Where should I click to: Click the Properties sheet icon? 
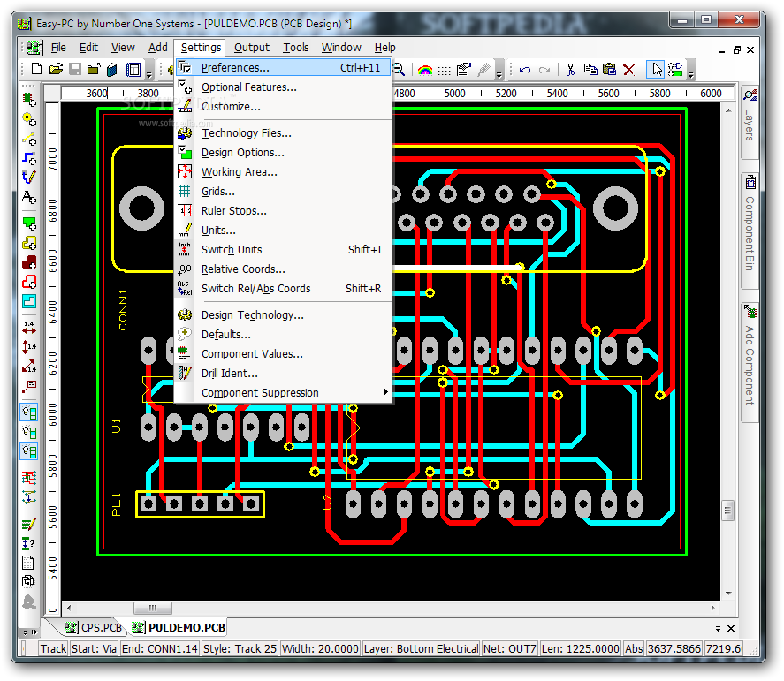click(x=464, y=69)
